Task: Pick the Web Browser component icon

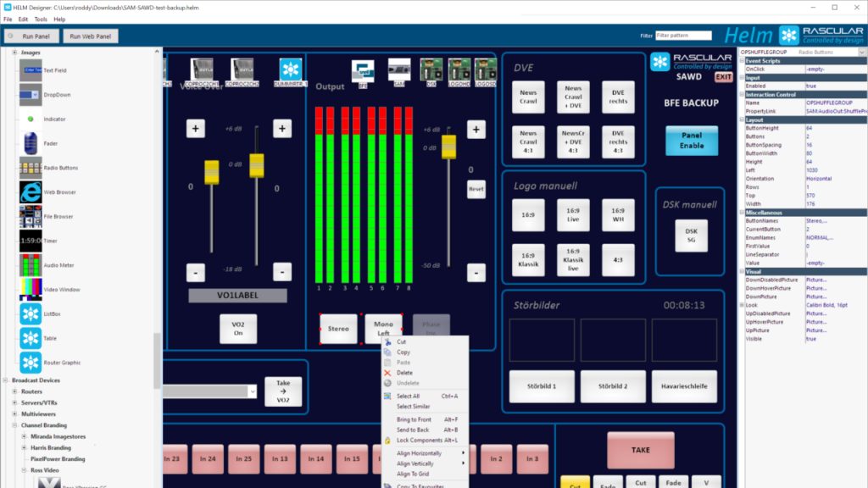Action: 31,192
